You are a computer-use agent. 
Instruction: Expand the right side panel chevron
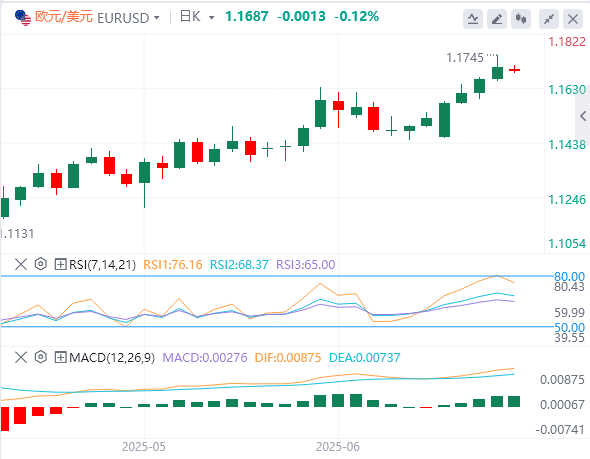point(583,116)
